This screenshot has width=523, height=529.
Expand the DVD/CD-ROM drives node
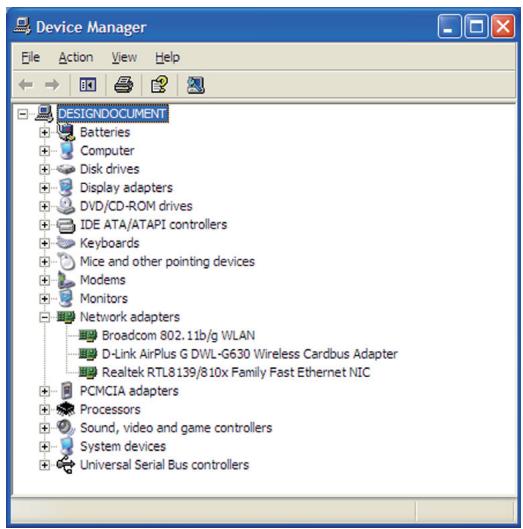44,206
